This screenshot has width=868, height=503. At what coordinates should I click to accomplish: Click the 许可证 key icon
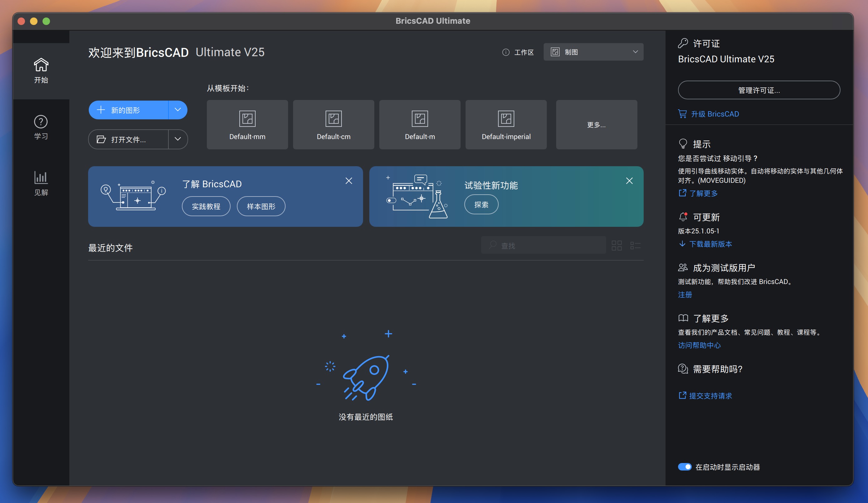click(x=683, y=43)
